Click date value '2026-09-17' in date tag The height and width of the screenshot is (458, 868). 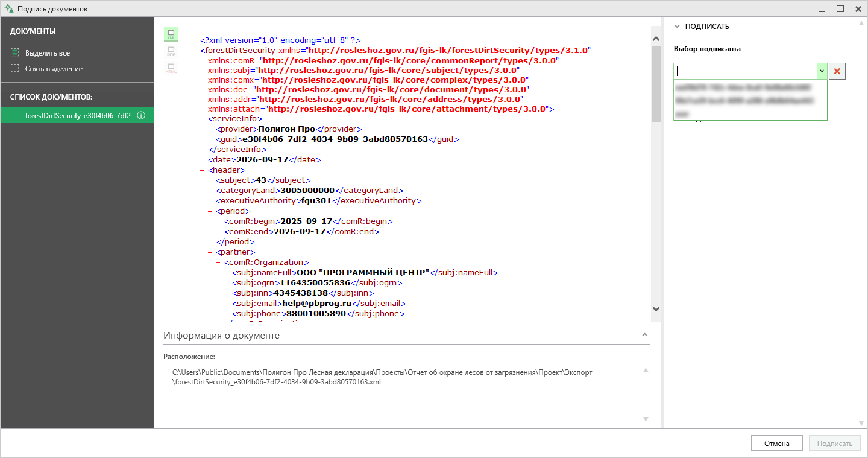click(x=262, y=160)
